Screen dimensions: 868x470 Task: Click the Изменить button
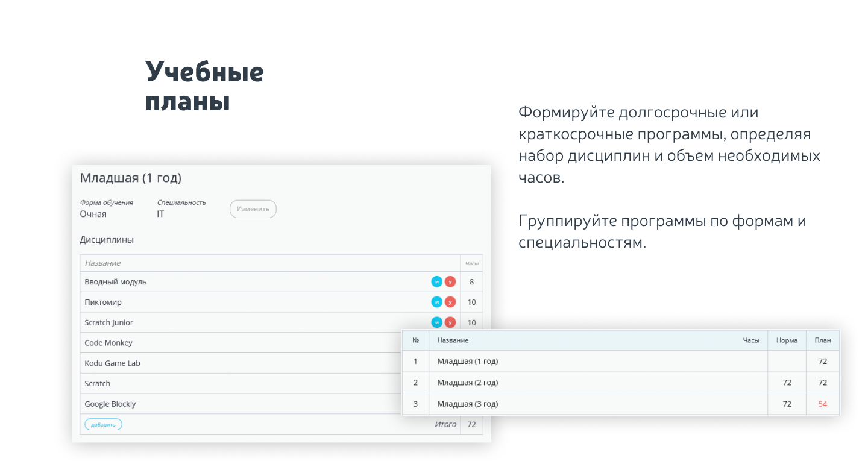click(x=253, y=209)
